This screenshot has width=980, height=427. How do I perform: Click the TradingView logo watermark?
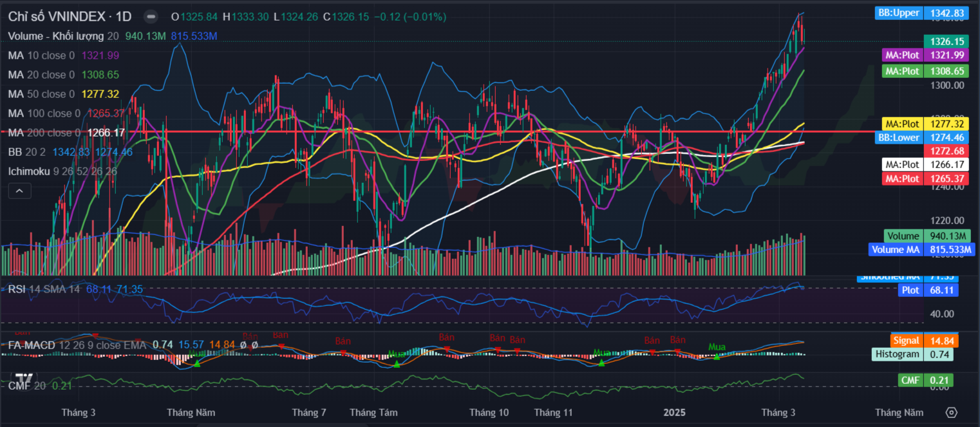tap(24, 378)
